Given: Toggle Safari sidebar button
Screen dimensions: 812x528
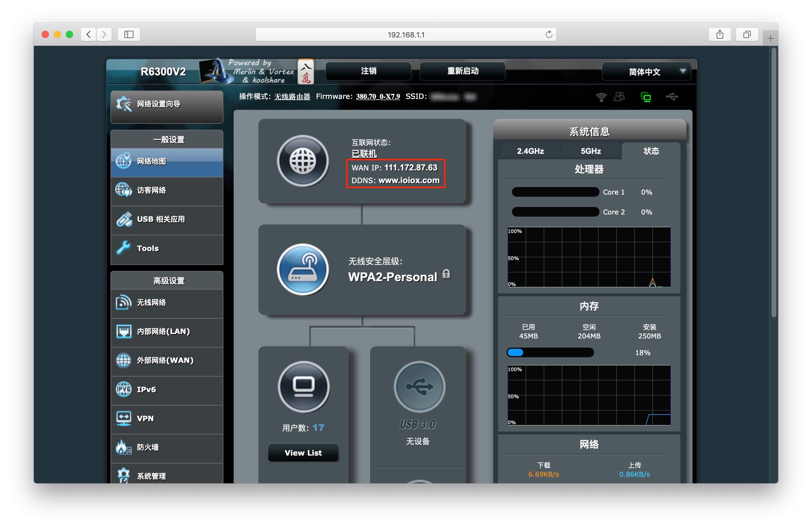Looking at the screenshot, I should (129, 34).
